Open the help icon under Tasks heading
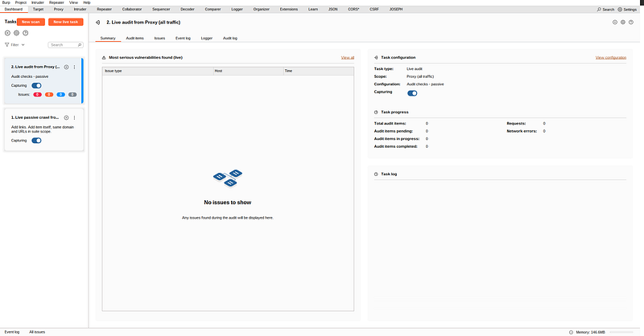Viewport: 644px width, 336px height. (x=26, y=33)
